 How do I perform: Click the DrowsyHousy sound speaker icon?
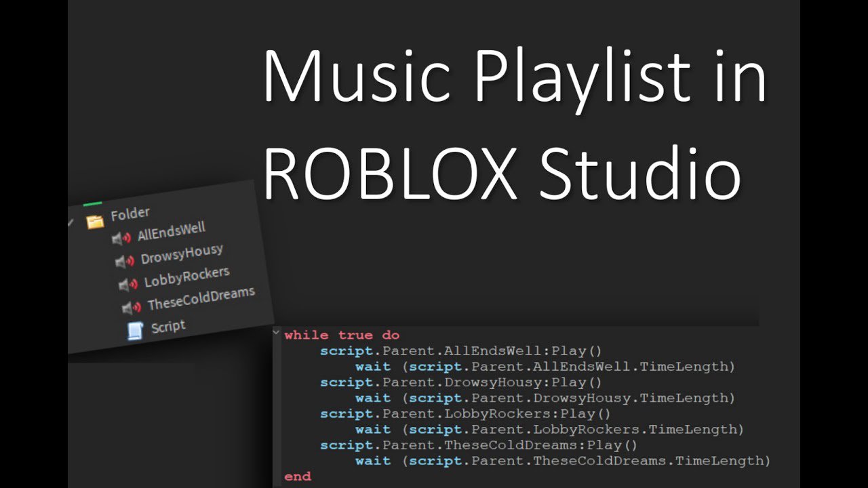click(125, 261)
